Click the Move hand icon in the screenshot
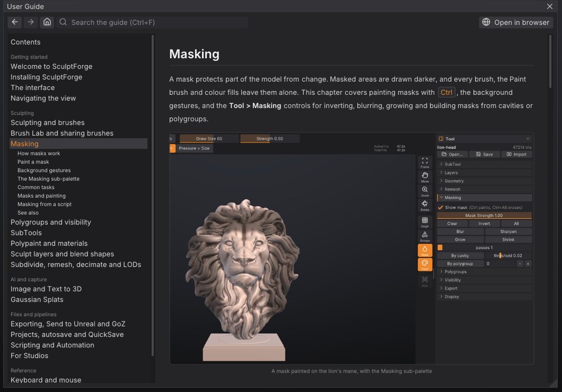The width and height of the screenshot is (562, 392). pyautogui.click(x=425, y=176)
